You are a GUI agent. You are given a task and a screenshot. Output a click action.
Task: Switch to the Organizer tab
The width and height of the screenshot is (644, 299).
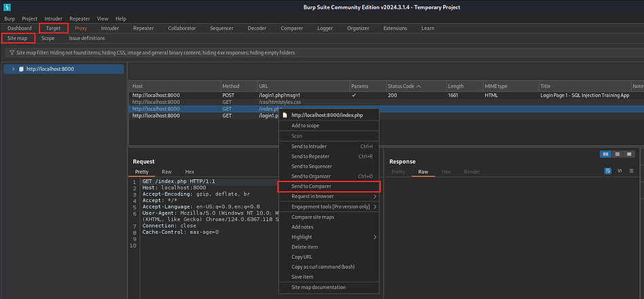tap(358, 29)
